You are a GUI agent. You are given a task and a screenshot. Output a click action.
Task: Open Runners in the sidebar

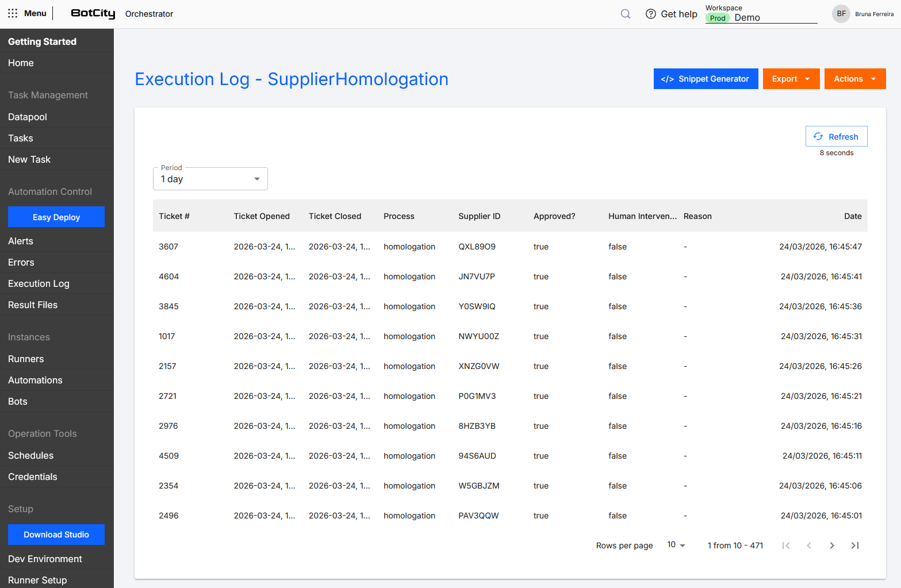tap(26, 359)
